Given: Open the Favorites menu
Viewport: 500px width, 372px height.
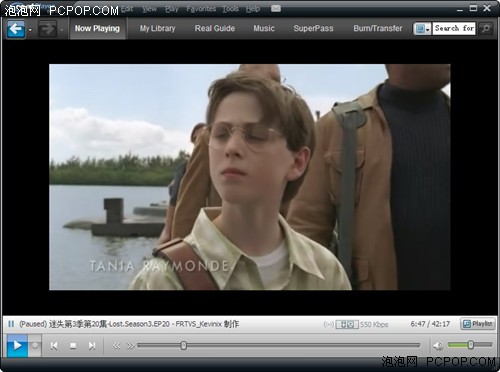Looking at the screenshot, I should pyautogui.click(x=201, y=9).
